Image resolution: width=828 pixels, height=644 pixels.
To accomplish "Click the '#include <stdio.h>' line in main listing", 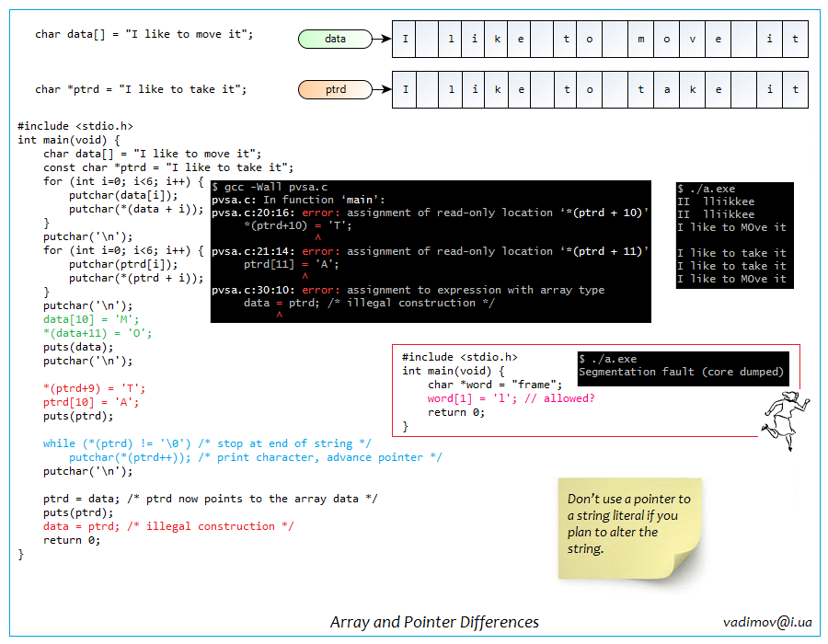I will pyautogui.click(x=75, y=126).
